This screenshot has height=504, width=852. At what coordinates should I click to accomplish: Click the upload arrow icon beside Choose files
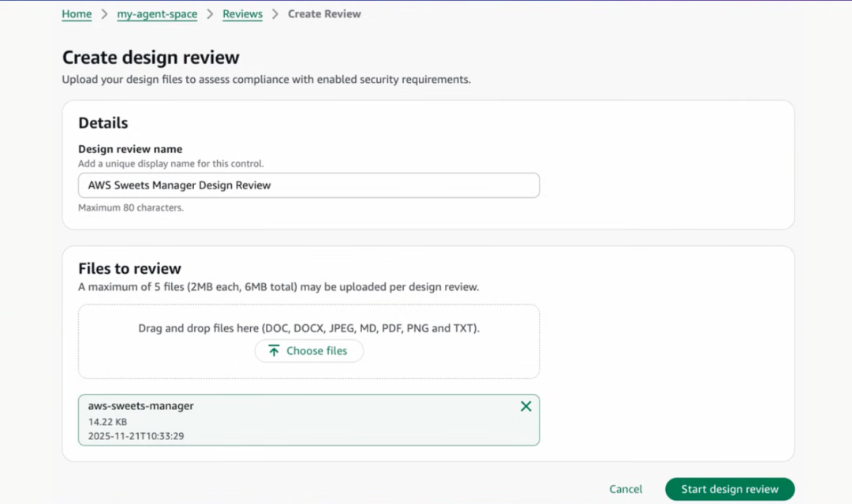tap(274, 351)
